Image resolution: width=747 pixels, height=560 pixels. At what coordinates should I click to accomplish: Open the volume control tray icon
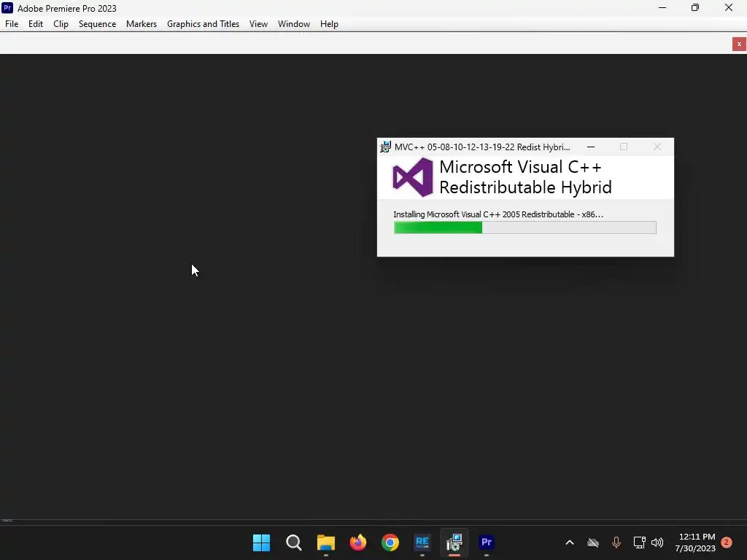pos(657,542)
